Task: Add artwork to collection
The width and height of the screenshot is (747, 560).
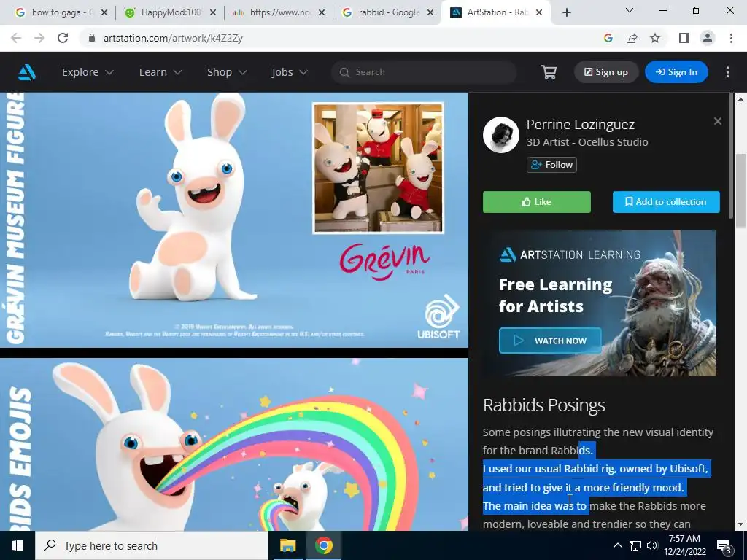Action: [x=666, y=202]
